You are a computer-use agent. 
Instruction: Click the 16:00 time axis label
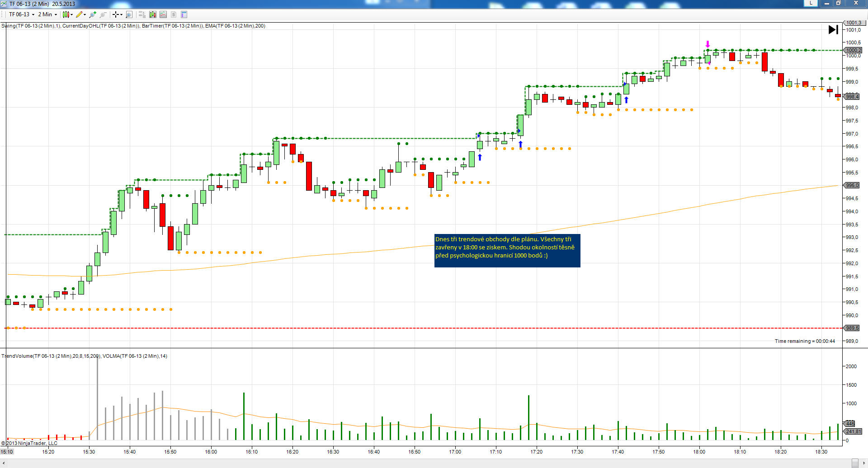pos(211,452)
